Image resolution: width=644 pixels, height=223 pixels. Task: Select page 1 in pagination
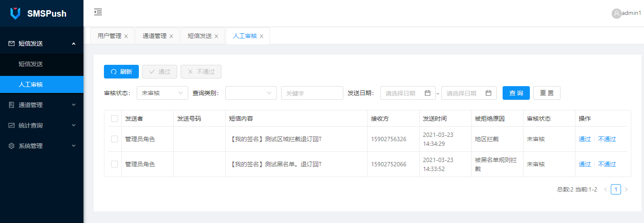(x=616, y=189)
